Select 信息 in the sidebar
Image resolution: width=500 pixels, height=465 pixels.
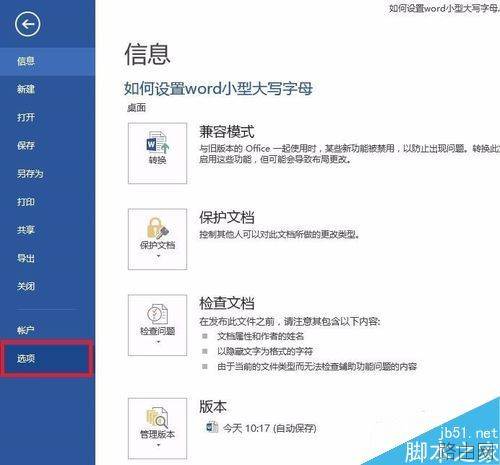coord(47,61)
